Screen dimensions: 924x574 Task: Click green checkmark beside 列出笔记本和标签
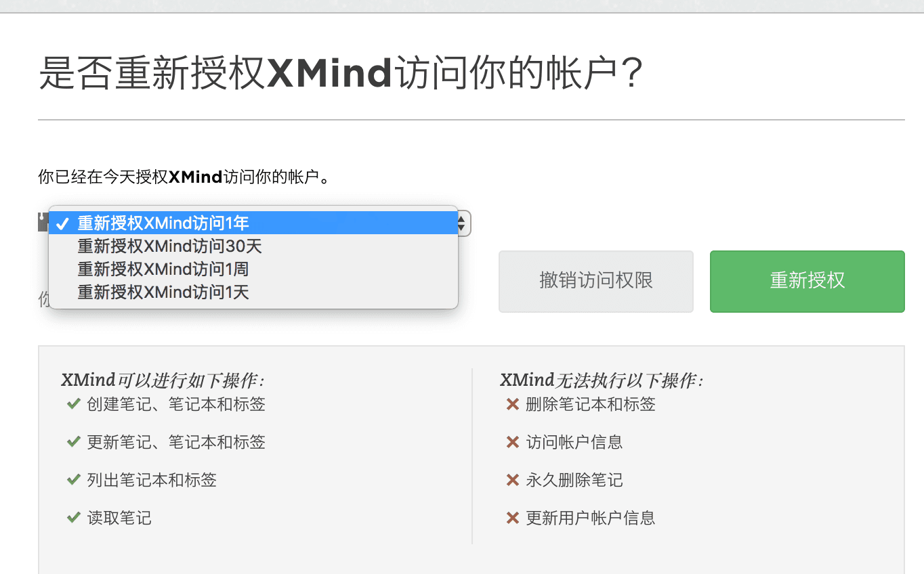click(73, 480)
